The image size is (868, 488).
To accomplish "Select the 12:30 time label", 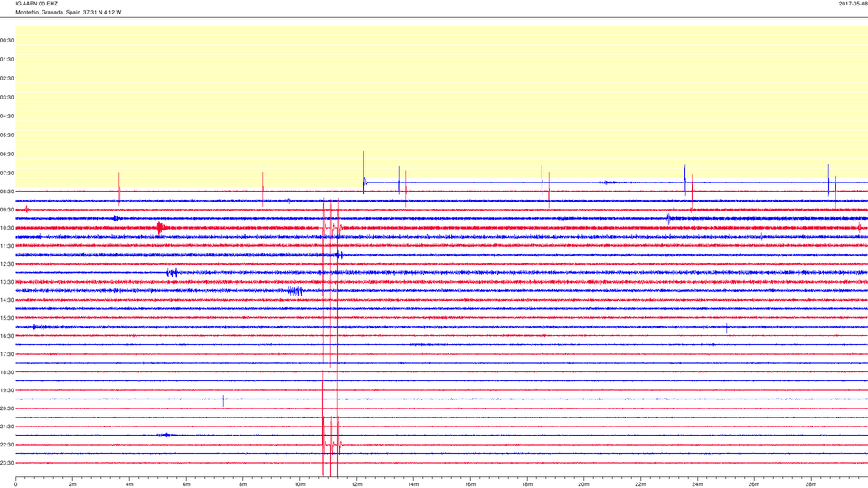I will coord(7,264).
